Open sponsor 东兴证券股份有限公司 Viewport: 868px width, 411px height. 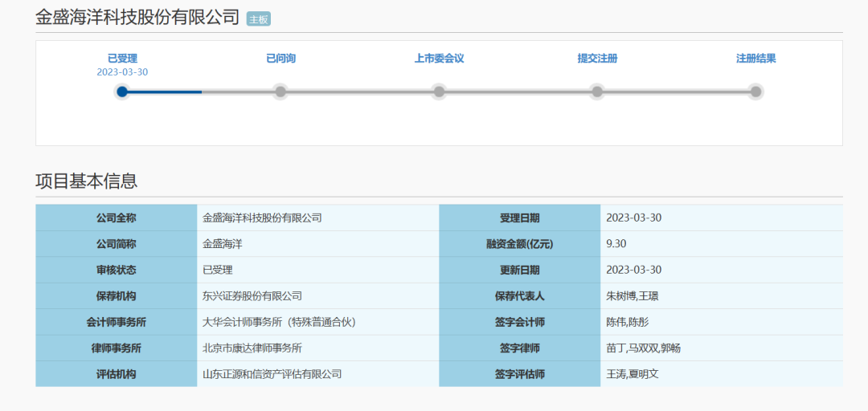(252, 296)
